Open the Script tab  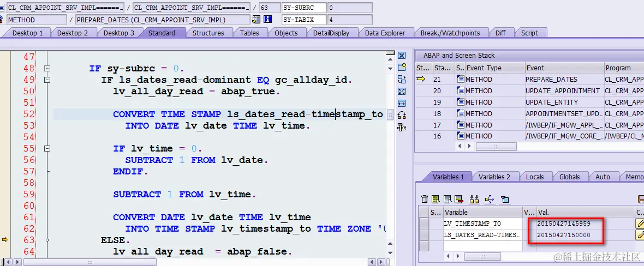click(x=529, y=33)
